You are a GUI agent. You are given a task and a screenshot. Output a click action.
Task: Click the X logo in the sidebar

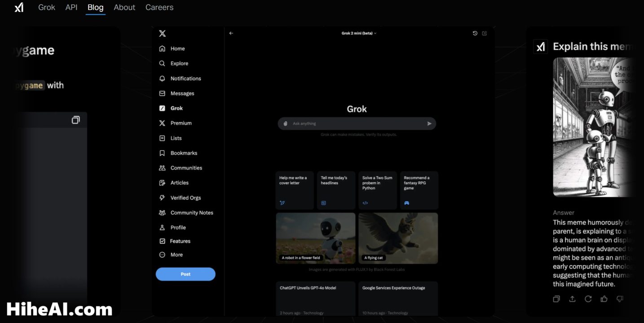click(163, 34)
